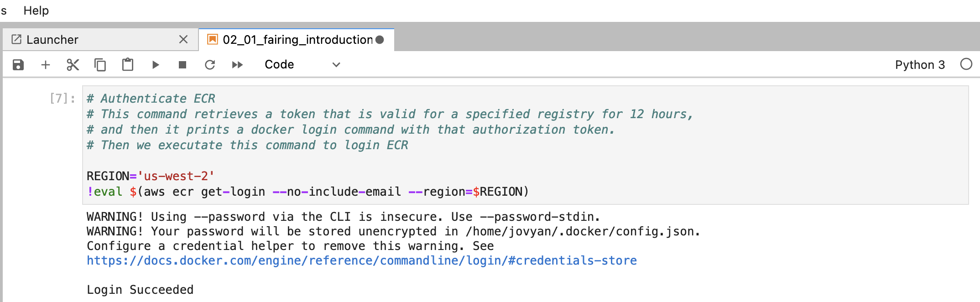Viewport: 980px width, 302px height.
Task: Click the Python 3 kernel name
Action: (920, 65)
